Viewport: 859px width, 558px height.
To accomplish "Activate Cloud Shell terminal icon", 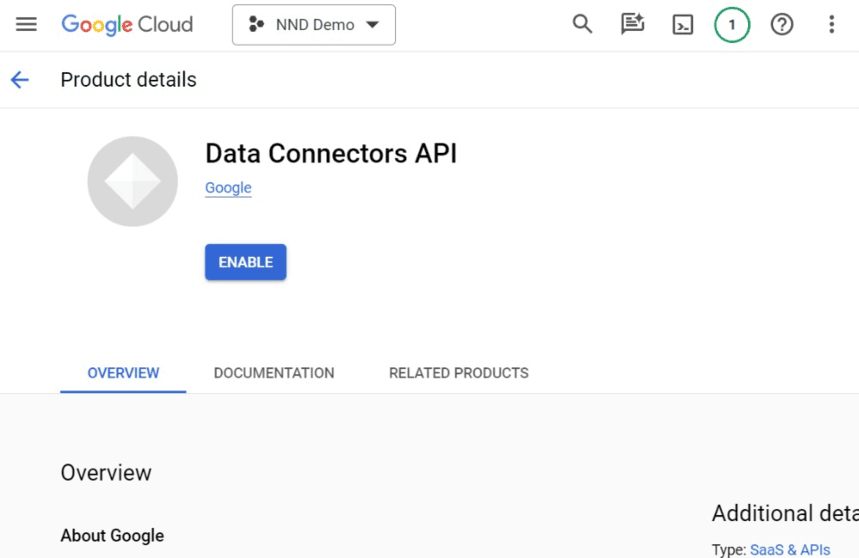I will pyautogui.click(x=683, y=25).
